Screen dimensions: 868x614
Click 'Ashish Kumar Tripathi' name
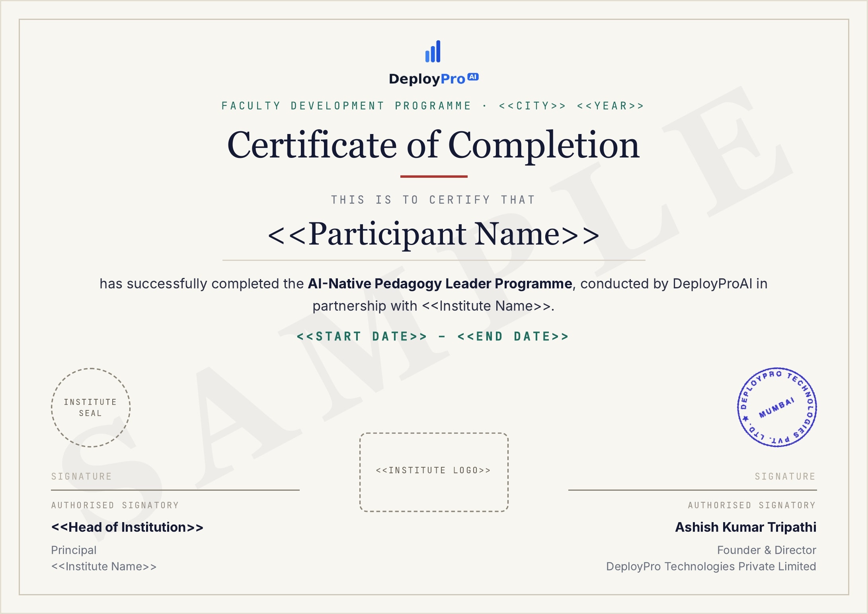click(x=746, y=527)
